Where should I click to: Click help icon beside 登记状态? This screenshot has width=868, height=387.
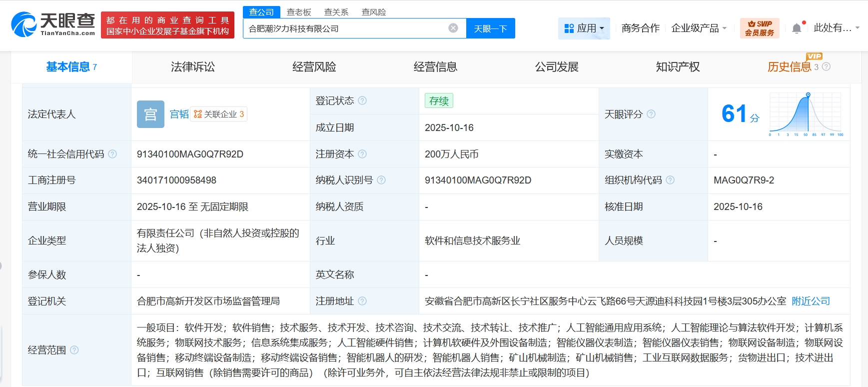362,100
